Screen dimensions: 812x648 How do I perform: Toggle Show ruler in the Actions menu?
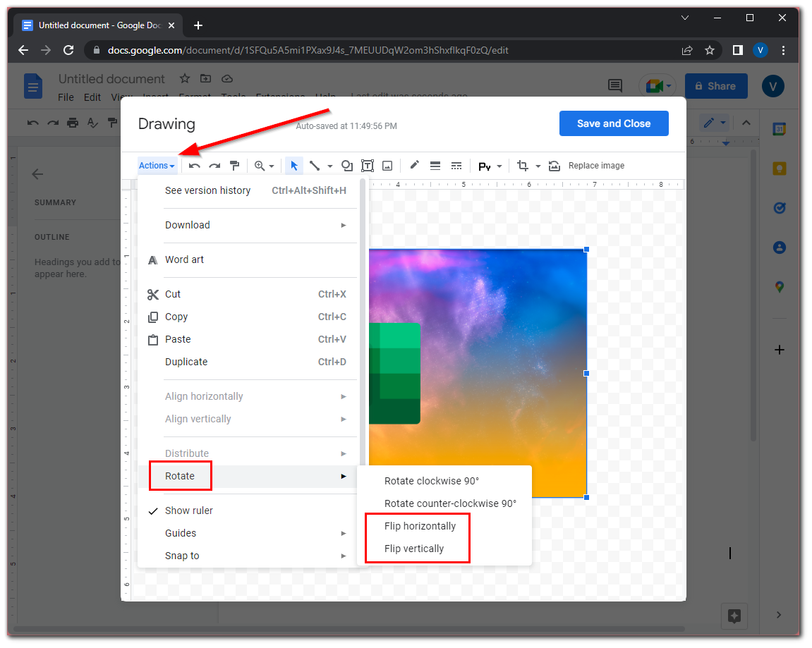pos(189,510)
